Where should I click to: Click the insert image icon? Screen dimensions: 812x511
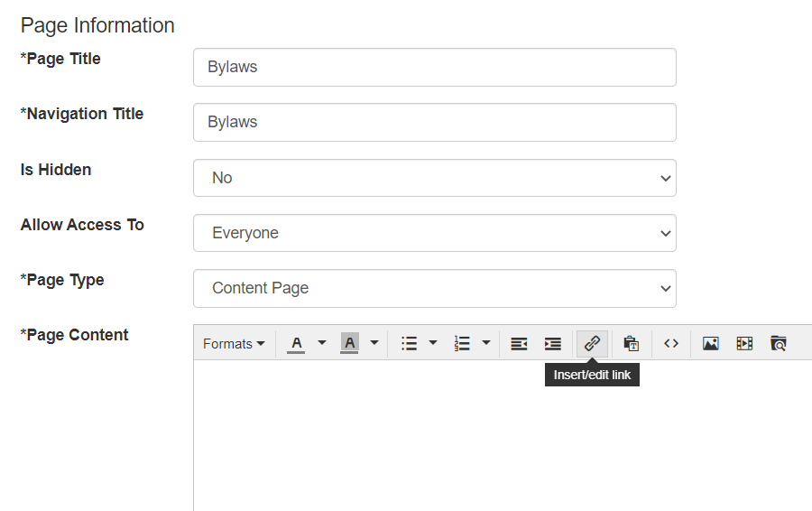pyautogui.click(x=711, y=344)
